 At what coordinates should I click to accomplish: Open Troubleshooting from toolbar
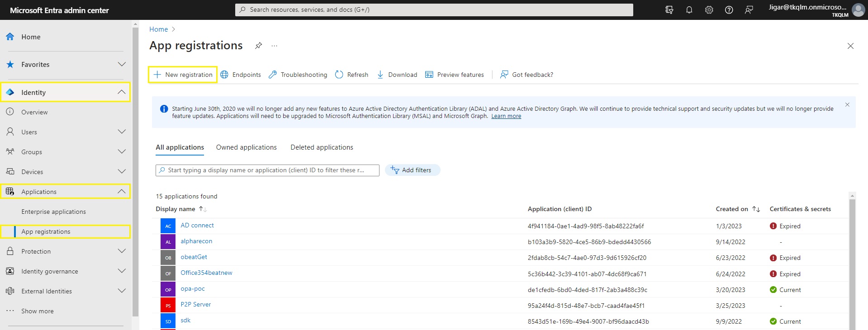[x=298, y=75]
